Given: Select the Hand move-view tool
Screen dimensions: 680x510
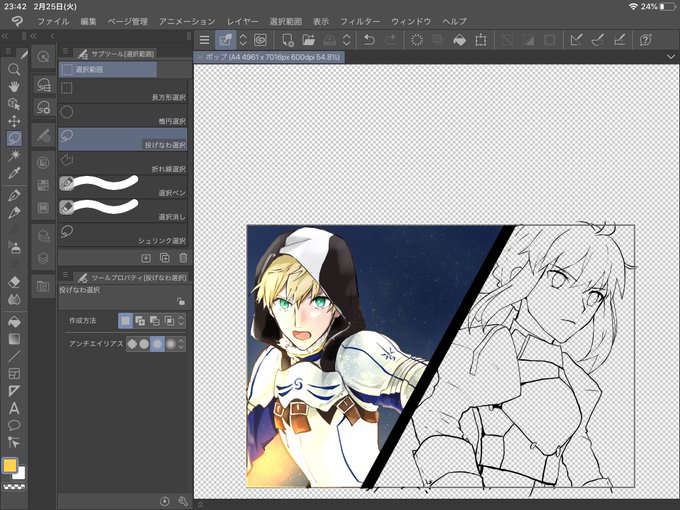Looking at the screenshot, I should pyautogui.click(x=14, y=86).
